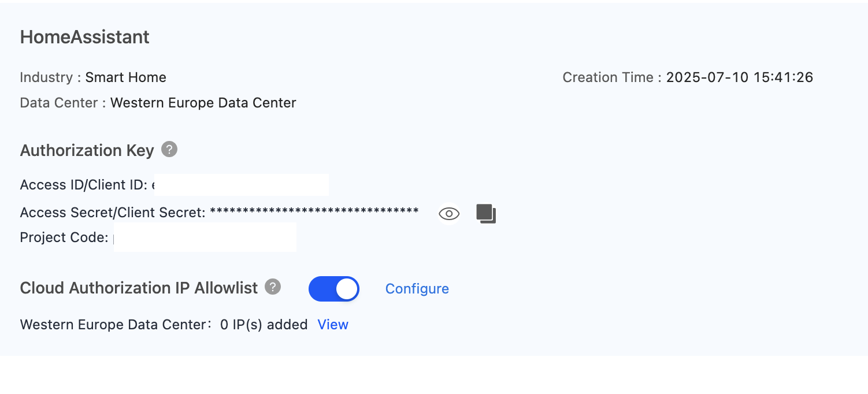This screenshot has height=394, width=868.
Task: Open the Configure link for IP Allowlist
Action: coord(417,289)
